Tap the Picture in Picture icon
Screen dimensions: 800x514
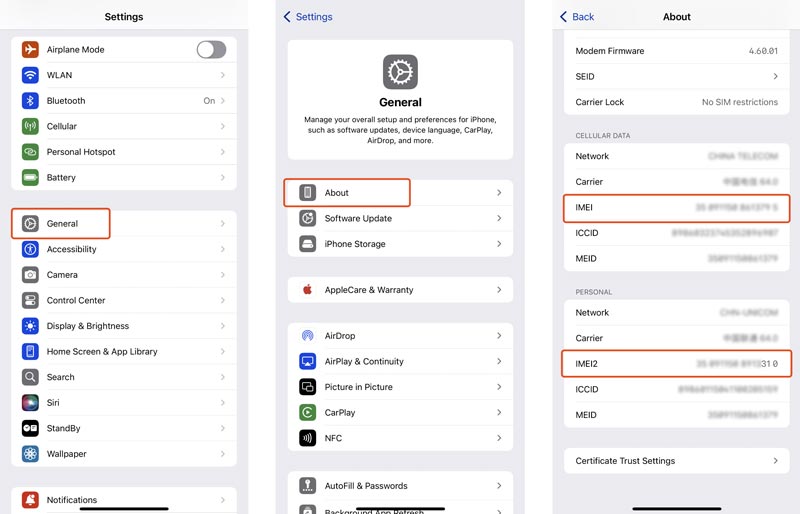(x=308, y=386)
